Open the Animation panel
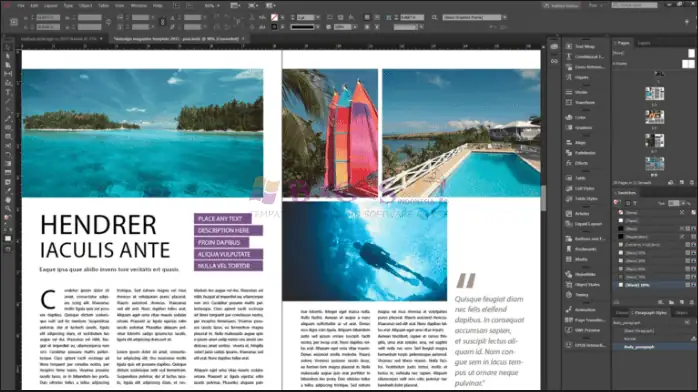Viewport: 698px width, 392px height. pos(580,310)
